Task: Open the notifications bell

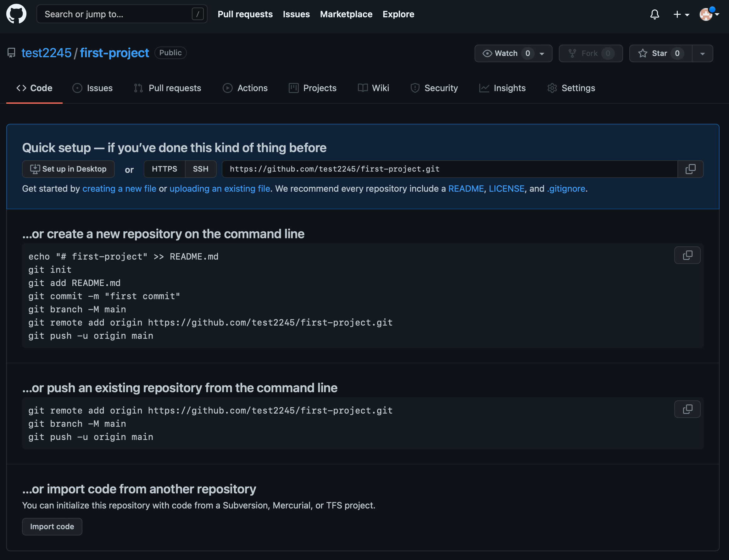Action: [654, 14]
